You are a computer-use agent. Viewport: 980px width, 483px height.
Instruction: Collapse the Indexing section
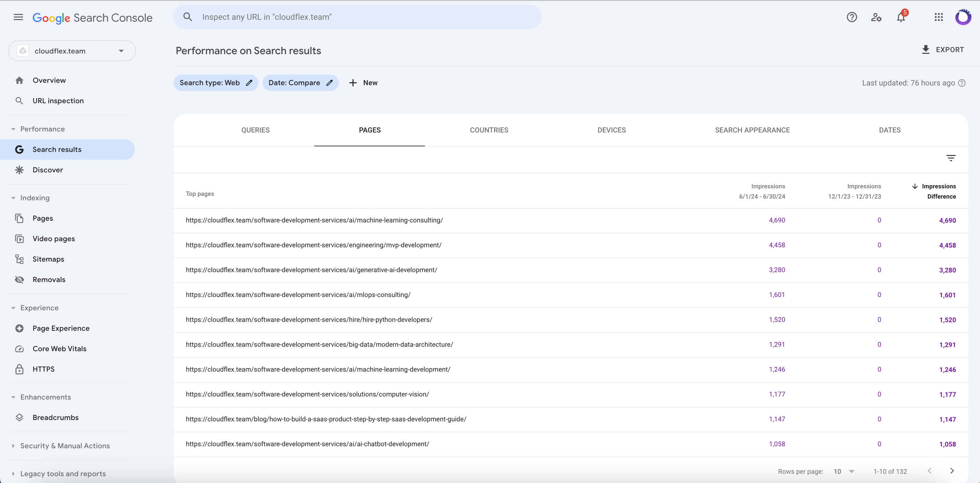[x=13, y=198]
